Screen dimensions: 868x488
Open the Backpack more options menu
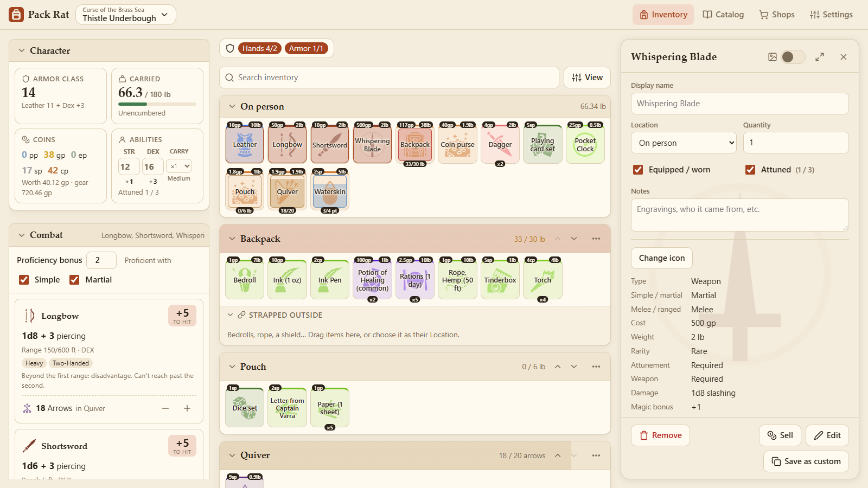coord(596,239)
